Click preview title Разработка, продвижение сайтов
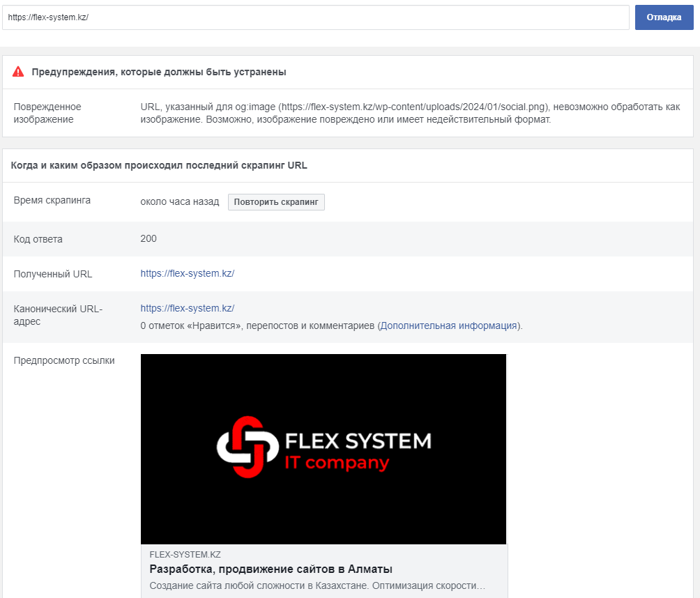700x598 pixels. click(x=271, y=569)
